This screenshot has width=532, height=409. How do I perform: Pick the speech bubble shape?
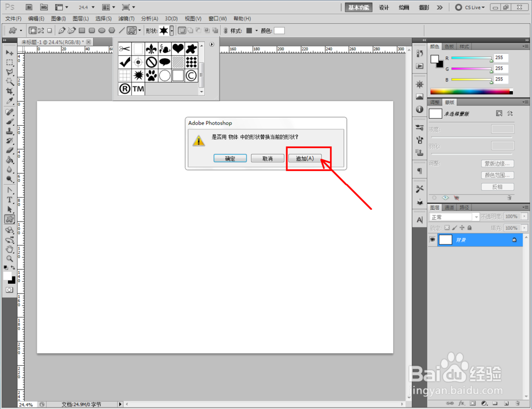pos(164,62)
